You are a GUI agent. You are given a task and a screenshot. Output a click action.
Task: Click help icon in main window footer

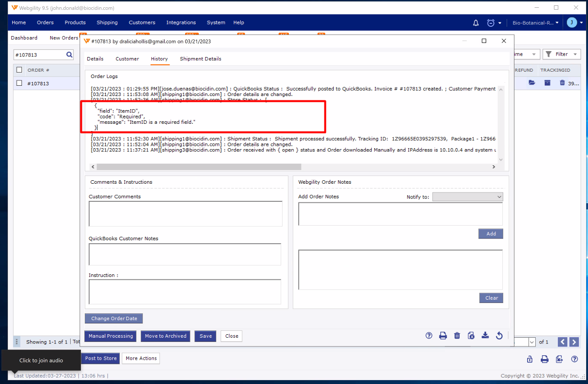pyautogui.click(x=575, y=359)
